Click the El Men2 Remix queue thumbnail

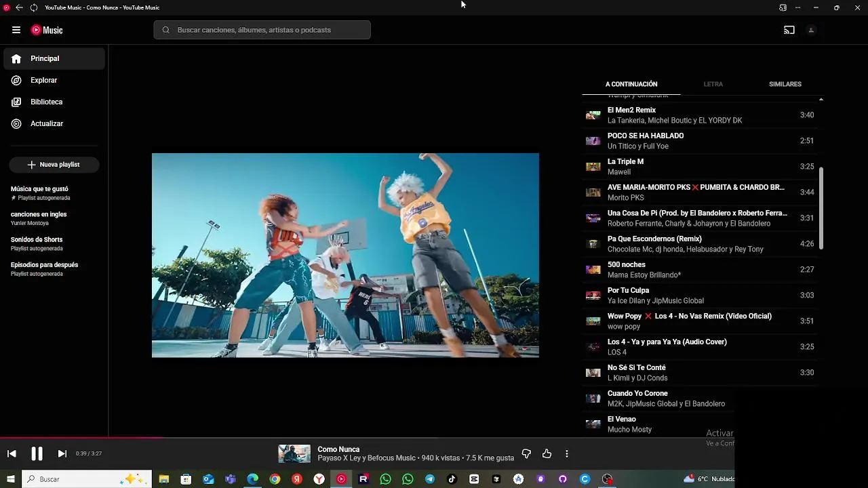(x=593, y=115)
